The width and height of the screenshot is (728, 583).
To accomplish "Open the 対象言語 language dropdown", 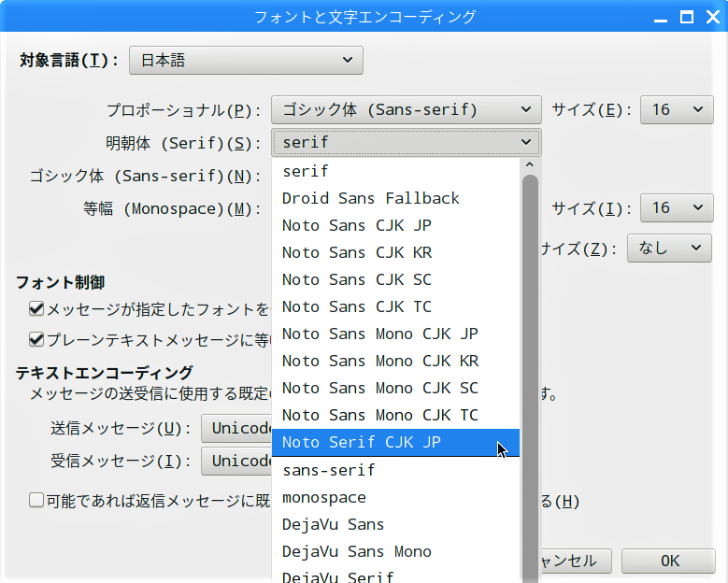I will click(x=246, y=61).
